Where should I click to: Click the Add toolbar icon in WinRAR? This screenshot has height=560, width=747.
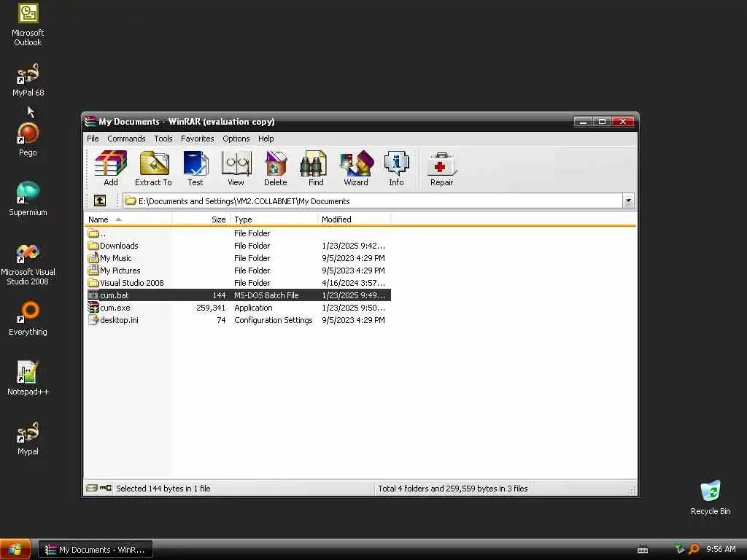(111, 168)
